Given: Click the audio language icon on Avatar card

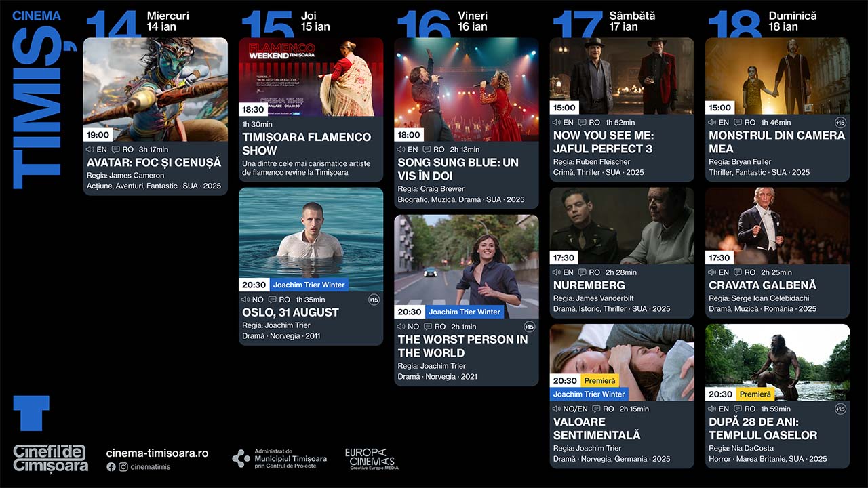Looking at the screenshot, I should [90, 150].
